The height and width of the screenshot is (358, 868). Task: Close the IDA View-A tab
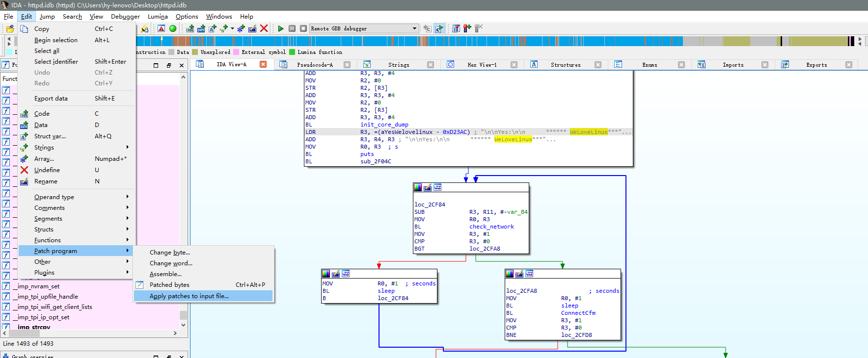click(263, 64)
